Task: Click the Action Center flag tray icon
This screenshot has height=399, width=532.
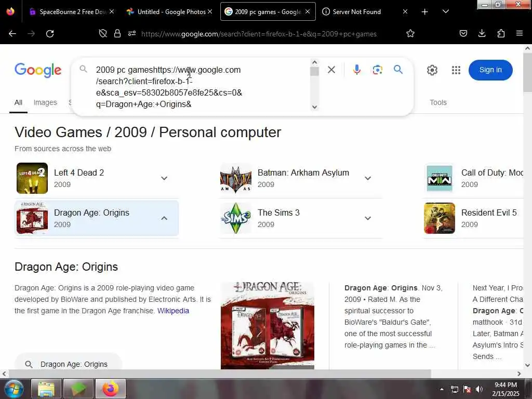Action: coord(467,389)
